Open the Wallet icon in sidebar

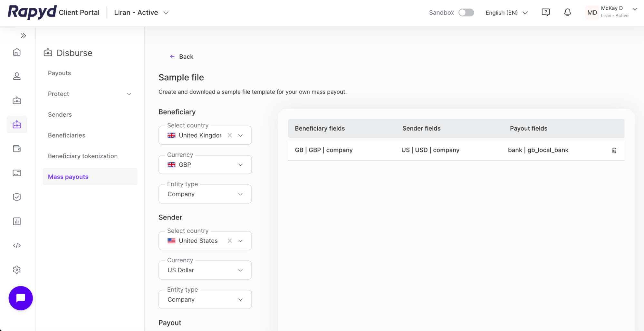pos(17,149)
